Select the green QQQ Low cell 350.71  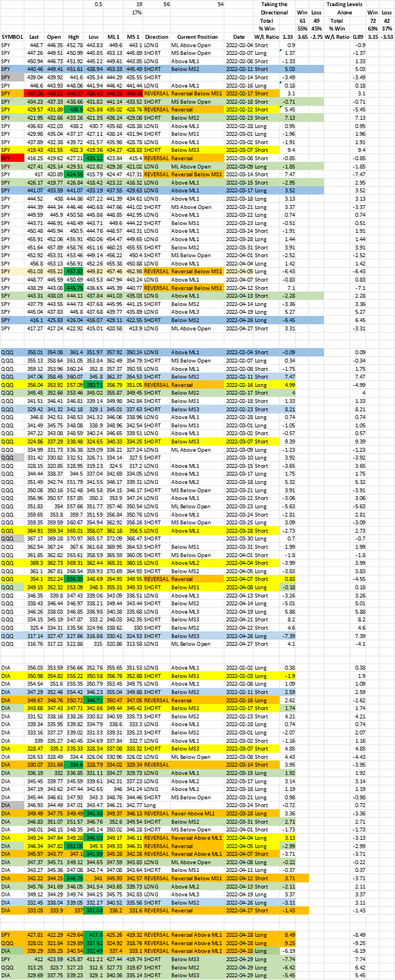click(x=94, y=385)
